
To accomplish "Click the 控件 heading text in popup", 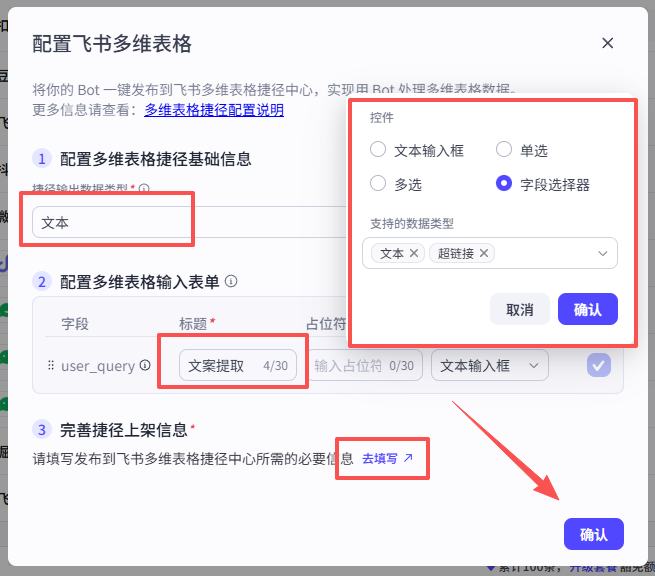I will [381, 118].
